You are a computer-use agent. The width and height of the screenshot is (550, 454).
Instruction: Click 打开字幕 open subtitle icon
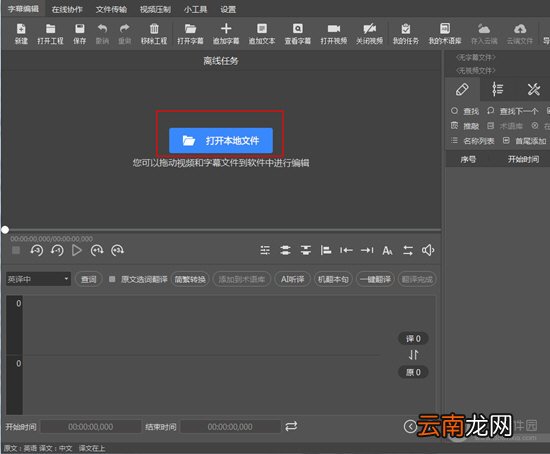(x=190, y=34)
